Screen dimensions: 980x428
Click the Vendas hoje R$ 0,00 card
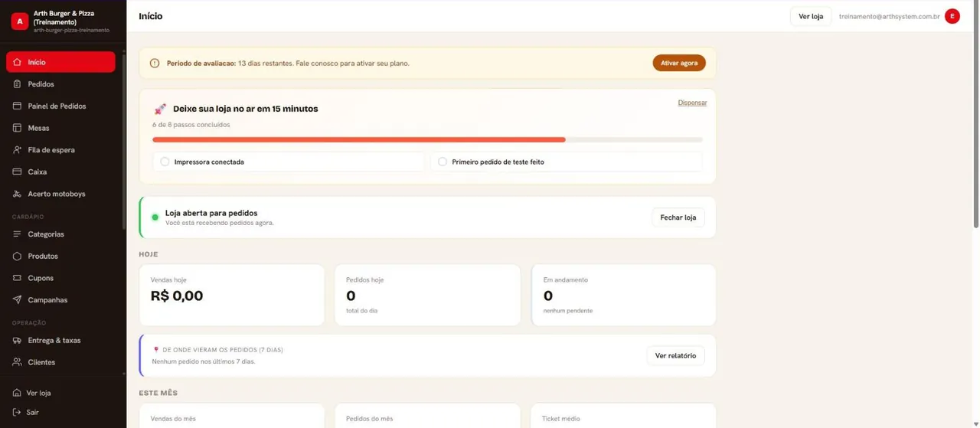coord(232,295)
